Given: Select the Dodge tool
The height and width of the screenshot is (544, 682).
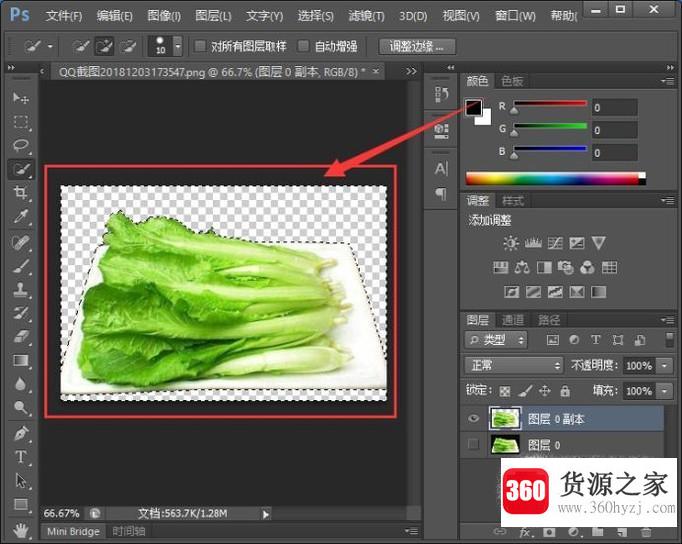Looking at the screenshot, I should [20, 407].
